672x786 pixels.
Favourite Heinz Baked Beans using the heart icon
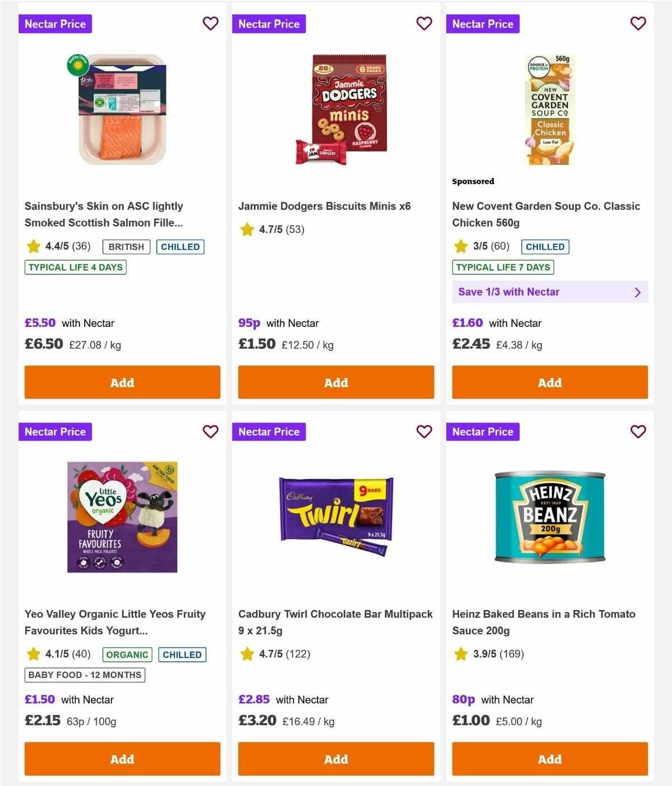pyautogui.click(x=638, y=432)
